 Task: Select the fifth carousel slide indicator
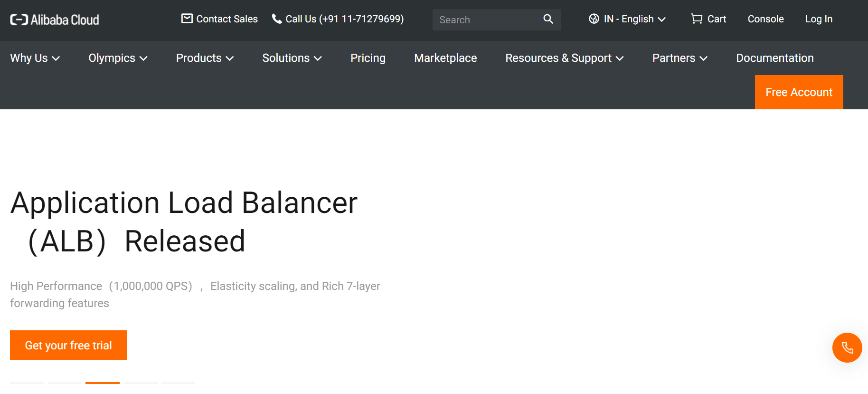point(178,383)
